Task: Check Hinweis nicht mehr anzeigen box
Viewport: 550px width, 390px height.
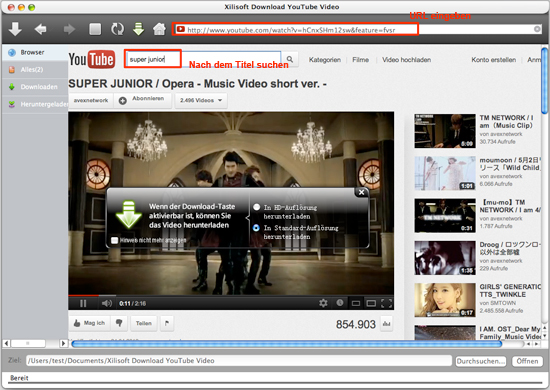Action: (114, 240)
